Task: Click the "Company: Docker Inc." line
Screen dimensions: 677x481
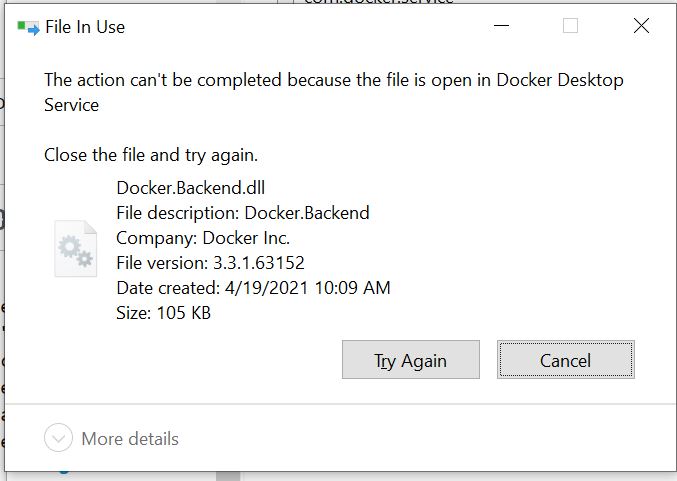Action: [x=202, y=238]
